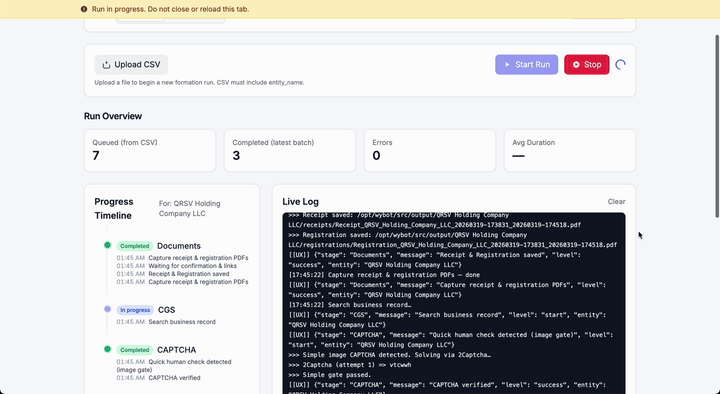
Task: Click the warning icon in the yellow banner
Action: [x=84, y=9]
